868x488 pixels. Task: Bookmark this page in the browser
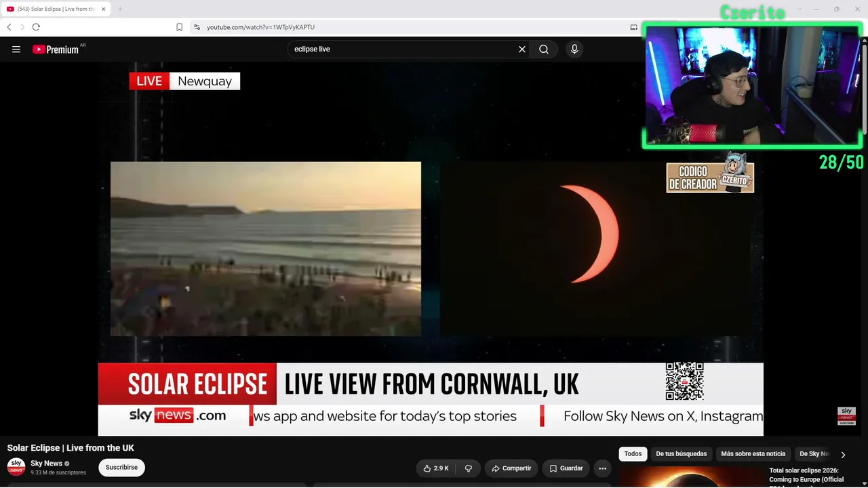[x=179, y=27]
